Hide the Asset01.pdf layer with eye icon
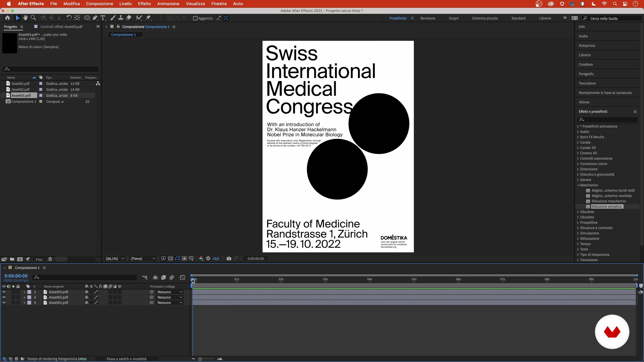 click(x=4, y=303)
